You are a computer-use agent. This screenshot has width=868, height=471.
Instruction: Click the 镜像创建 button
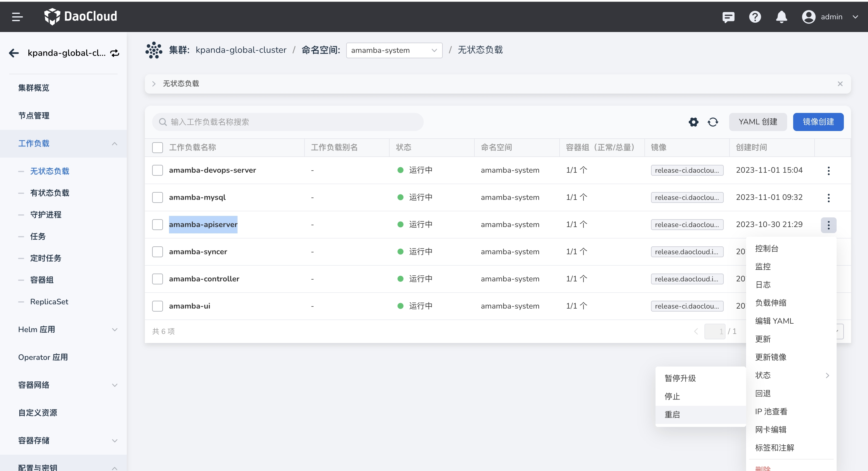(818, 122)
